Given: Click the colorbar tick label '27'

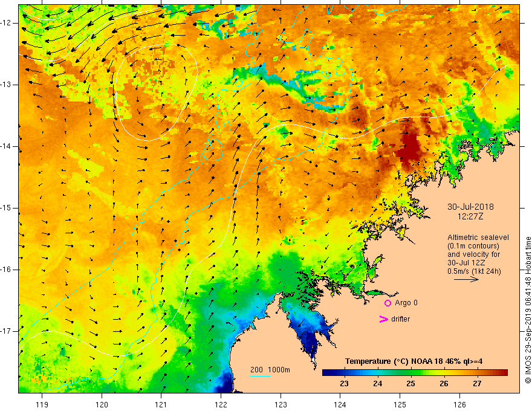Looking at the screenshot, I should pyautogui.click(x=477, y=384).
